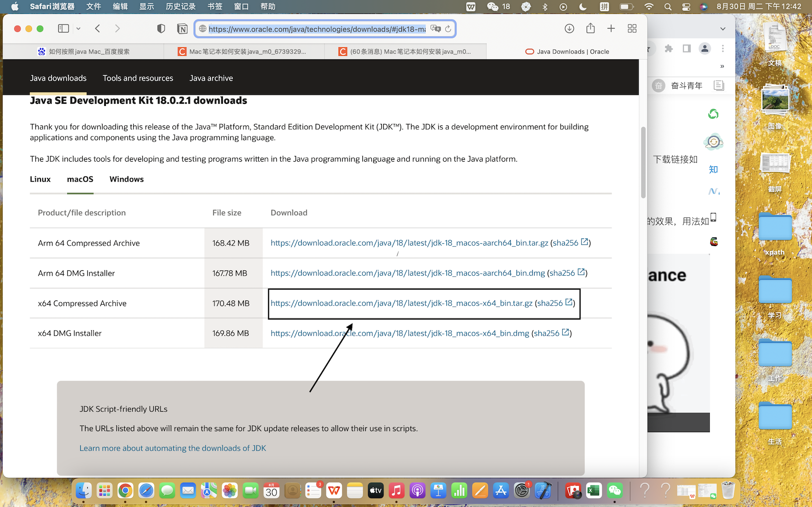Open the Java archive nav item

click(x=211, y=78)
